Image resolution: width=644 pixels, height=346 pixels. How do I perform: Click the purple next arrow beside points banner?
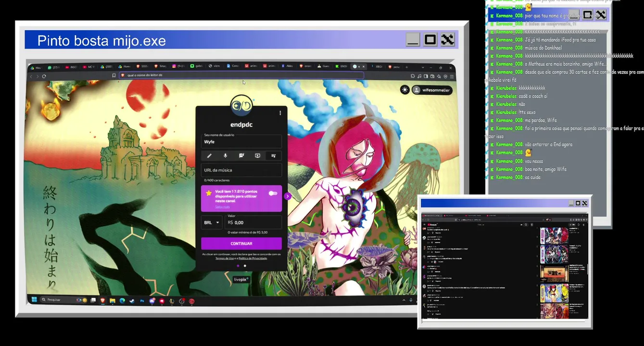[x=288, y=196]
